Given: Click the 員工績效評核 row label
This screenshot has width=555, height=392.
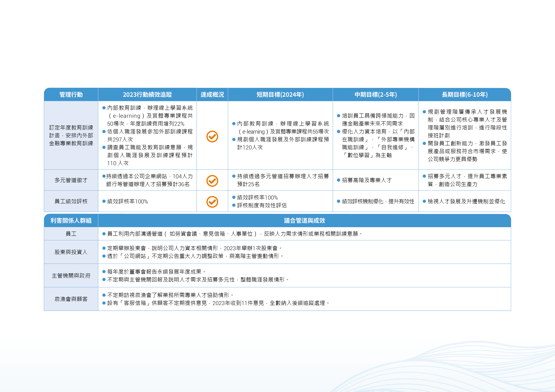Looking at the screenshot, I should click(x=71, y=201).
